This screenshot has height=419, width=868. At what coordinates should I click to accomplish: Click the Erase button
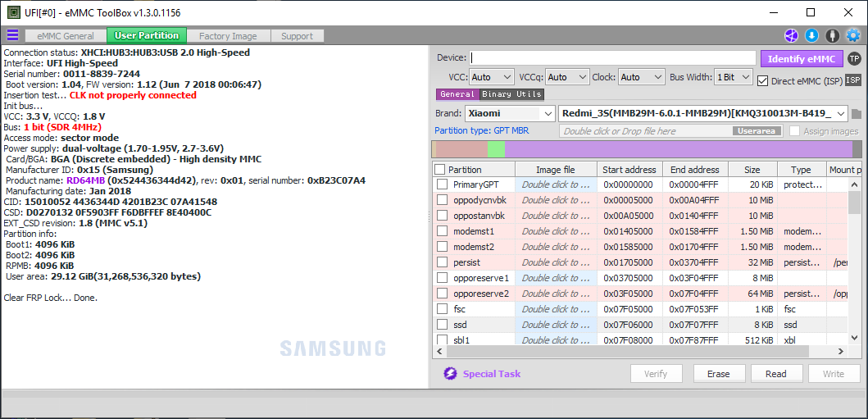coord(719,374)
